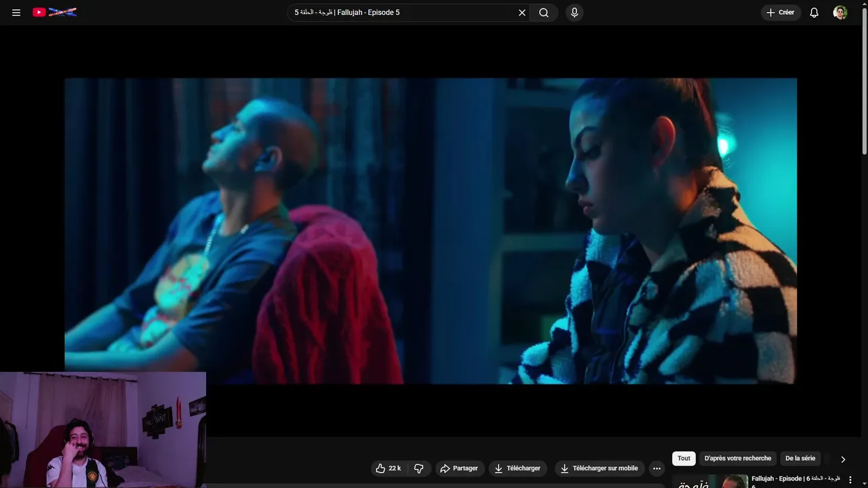The height and width of the screenshot is (488, 868).
Task: Open the hamburger guide menu
Action: tap(16, 12)
